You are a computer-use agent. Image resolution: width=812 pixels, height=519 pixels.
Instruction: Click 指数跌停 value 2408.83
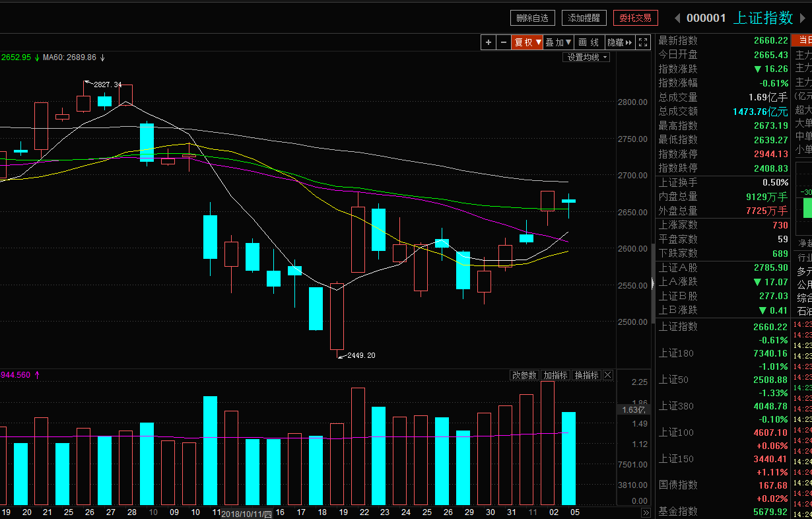(x=770, y=168)
